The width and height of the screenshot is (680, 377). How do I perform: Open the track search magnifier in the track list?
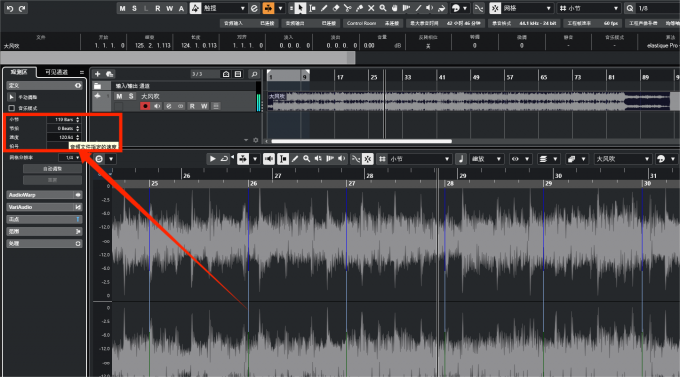click(x=254, y=74)
